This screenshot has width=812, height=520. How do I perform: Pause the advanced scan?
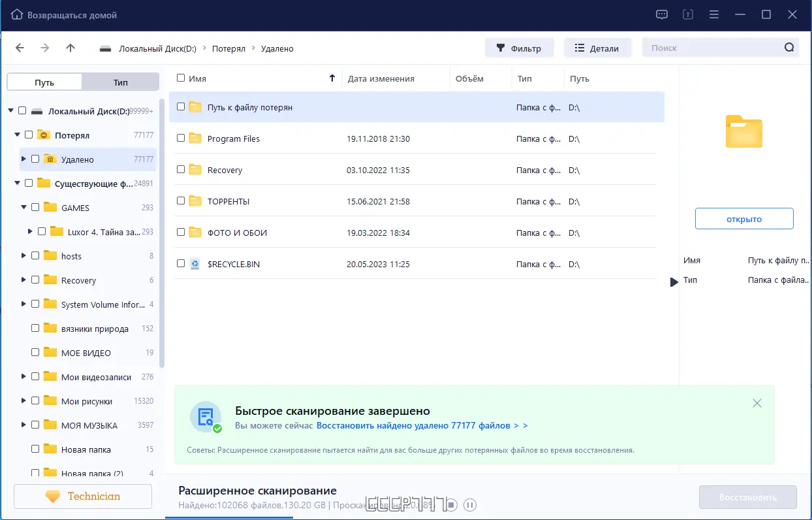[x=470, y=504]
